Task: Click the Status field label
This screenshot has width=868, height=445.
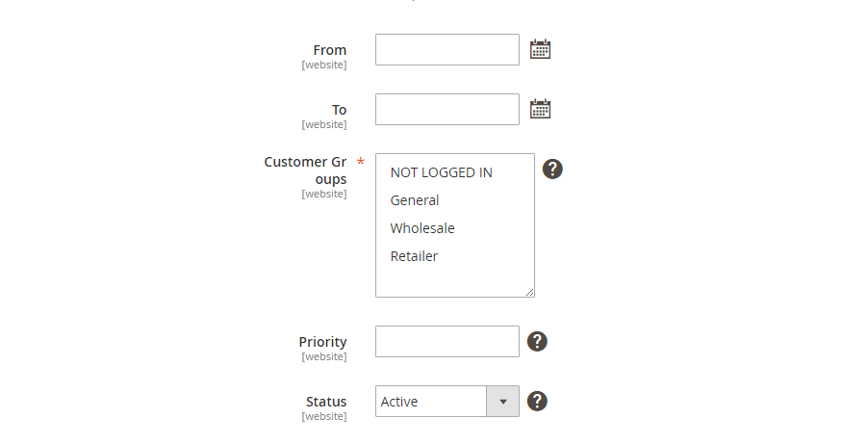Action: pyautogui.click(x=326, y=402)
